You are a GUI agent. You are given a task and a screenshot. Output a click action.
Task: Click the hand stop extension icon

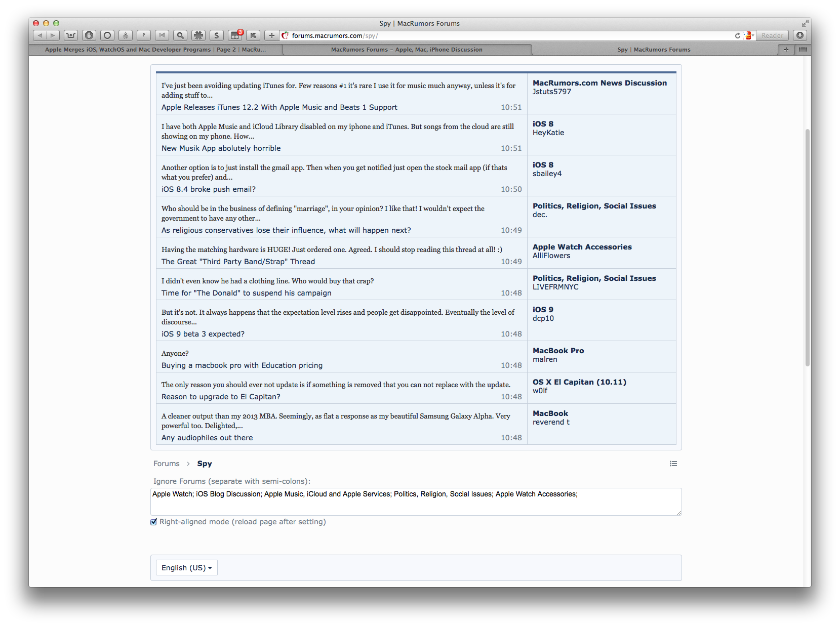(x=89, y=35)
